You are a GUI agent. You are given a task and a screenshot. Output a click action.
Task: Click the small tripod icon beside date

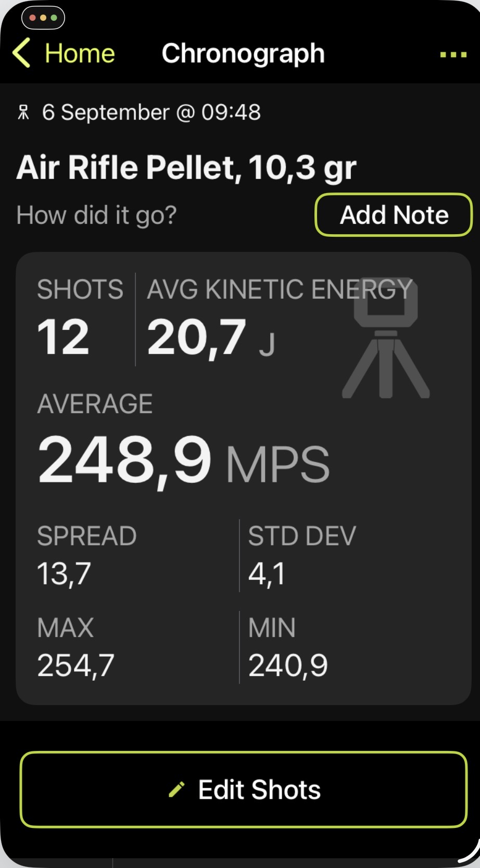pyautogui.click(x=23, y=112)
